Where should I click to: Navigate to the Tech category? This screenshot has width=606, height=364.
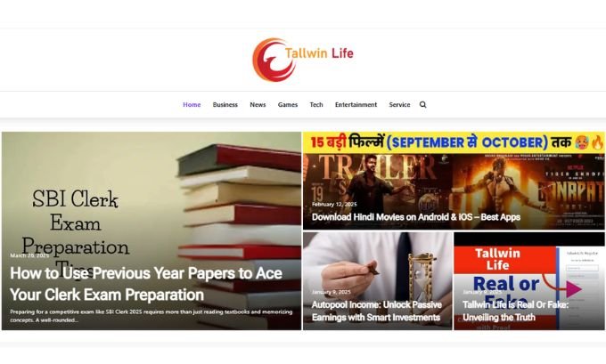click(x=316, y=105)
